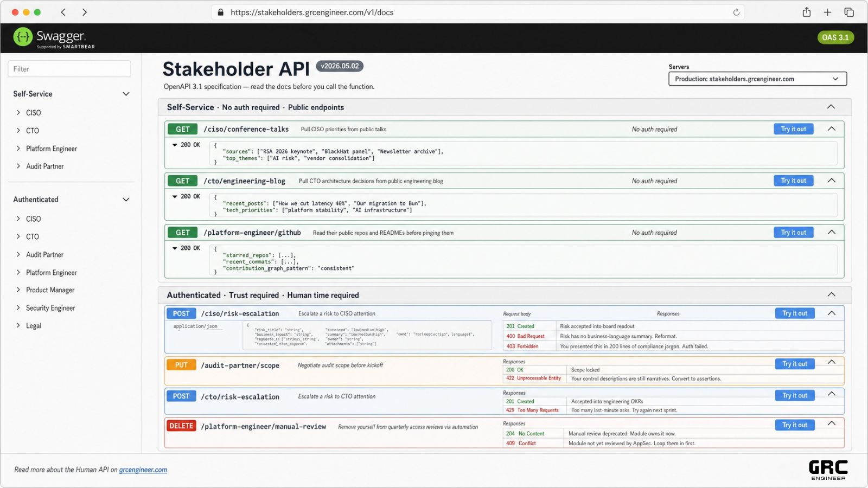Image resolution: width=868 pixels, height=488 pixels.
Task: Click the 409 Conflict response code
Action: point(521,443)
